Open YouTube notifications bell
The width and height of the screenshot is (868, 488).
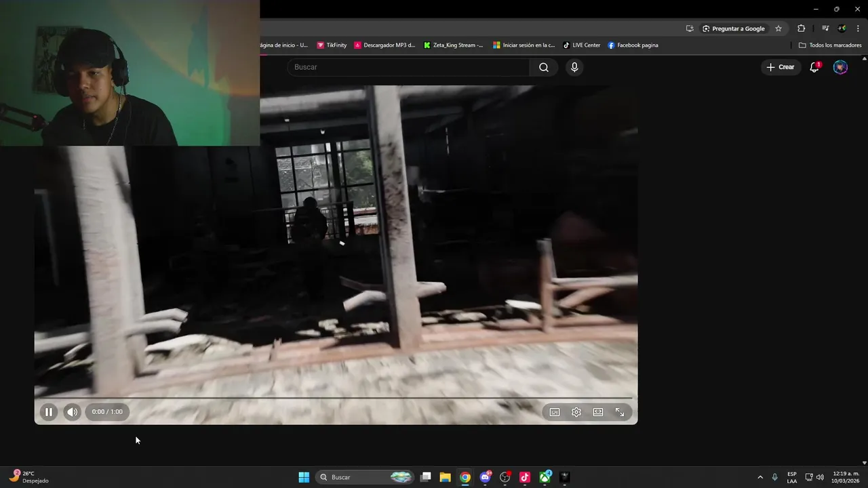pos(814,67)
